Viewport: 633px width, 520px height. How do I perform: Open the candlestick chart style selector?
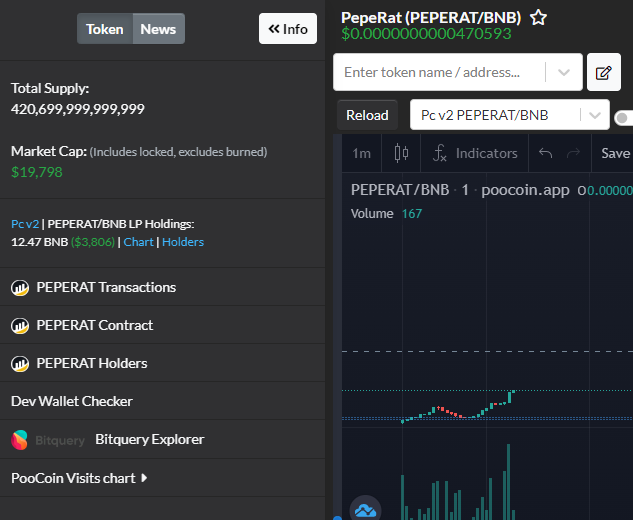401,153
